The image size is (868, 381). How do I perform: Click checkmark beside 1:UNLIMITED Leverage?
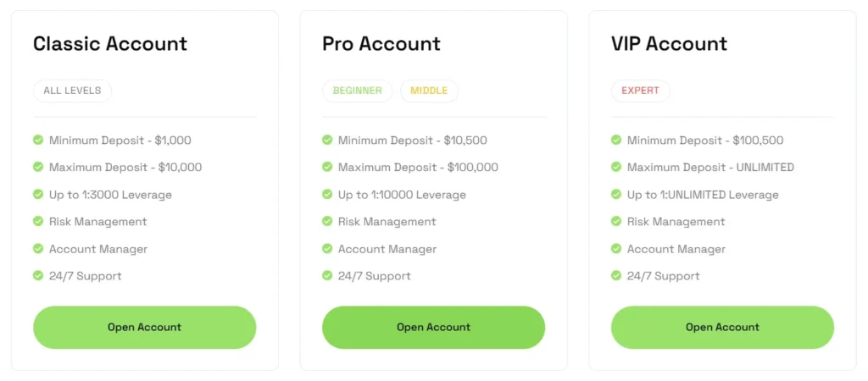[616, 194]
